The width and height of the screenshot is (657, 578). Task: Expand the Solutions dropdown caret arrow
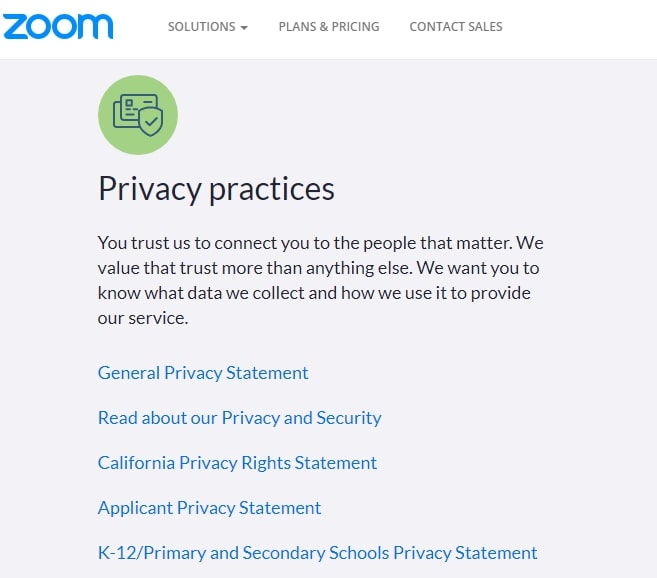[x=244, y=28]
